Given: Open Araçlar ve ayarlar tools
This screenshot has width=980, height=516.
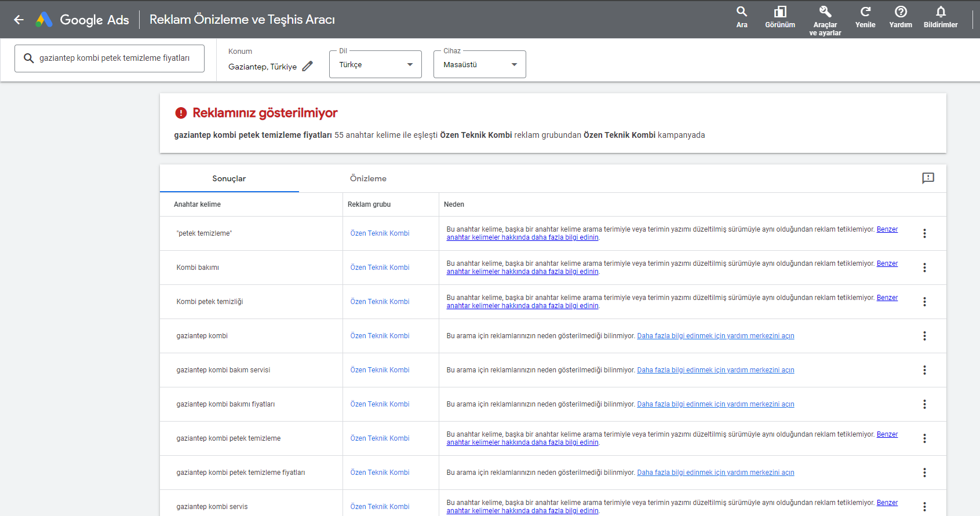Looking at the screenshot, I should tap(825, 21).
